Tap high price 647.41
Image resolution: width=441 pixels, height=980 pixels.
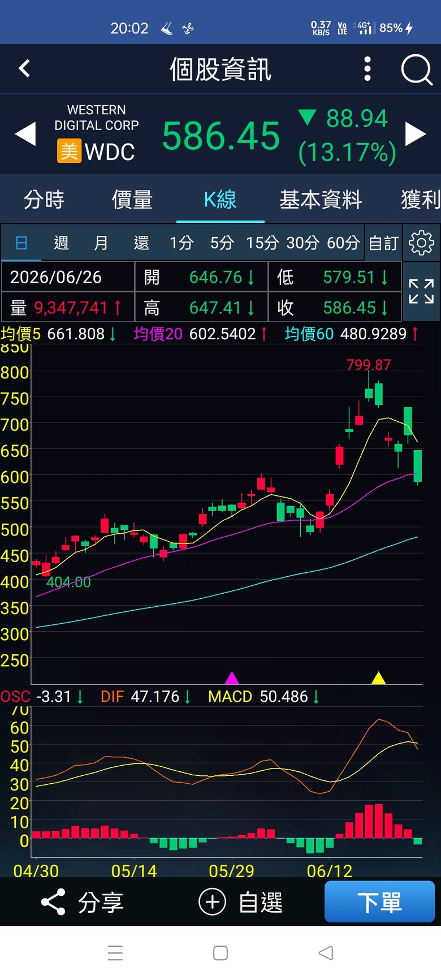tap(215, 308)
